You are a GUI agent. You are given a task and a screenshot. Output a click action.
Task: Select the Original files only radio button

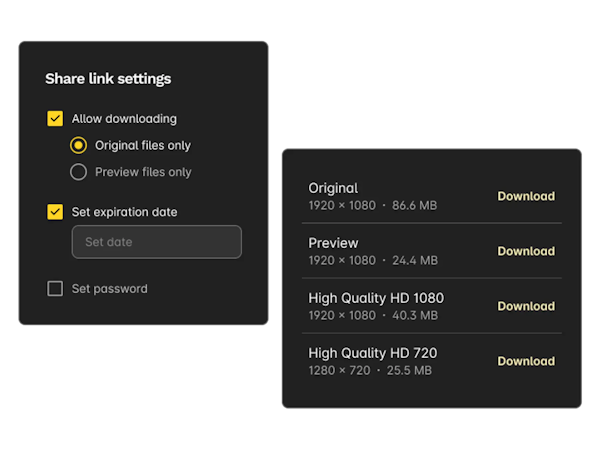(x=78, y=146)
